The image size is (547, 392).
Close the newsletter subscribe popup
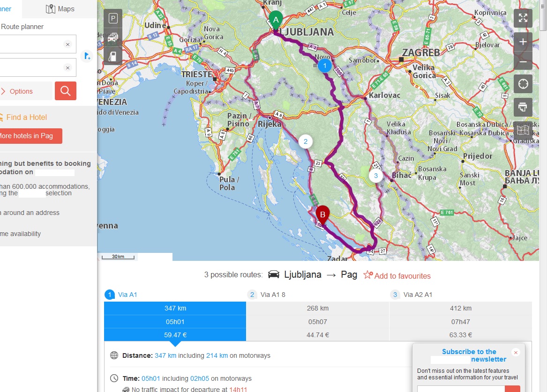(516, 352)
